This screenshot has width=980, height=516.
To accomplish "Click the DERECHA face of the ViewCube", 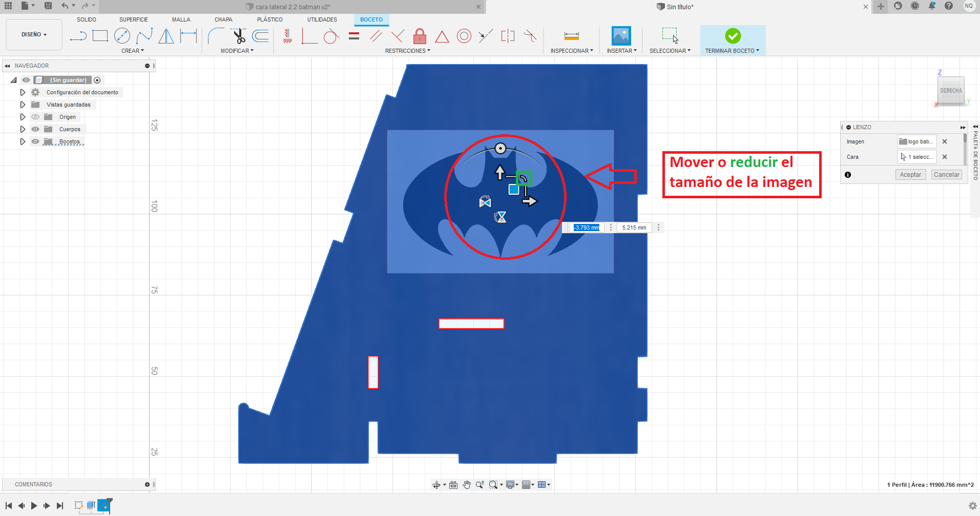I will tap(951, 91).
